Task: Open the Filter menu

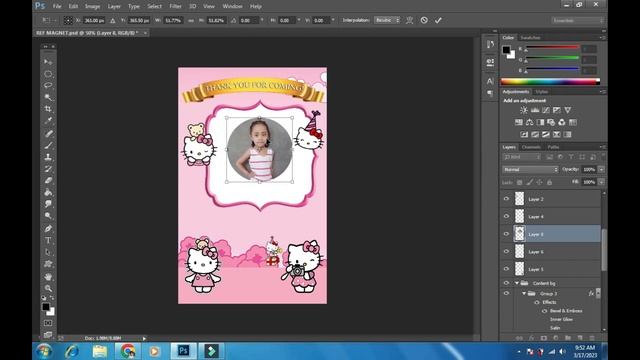Action: tap(175, 7)
